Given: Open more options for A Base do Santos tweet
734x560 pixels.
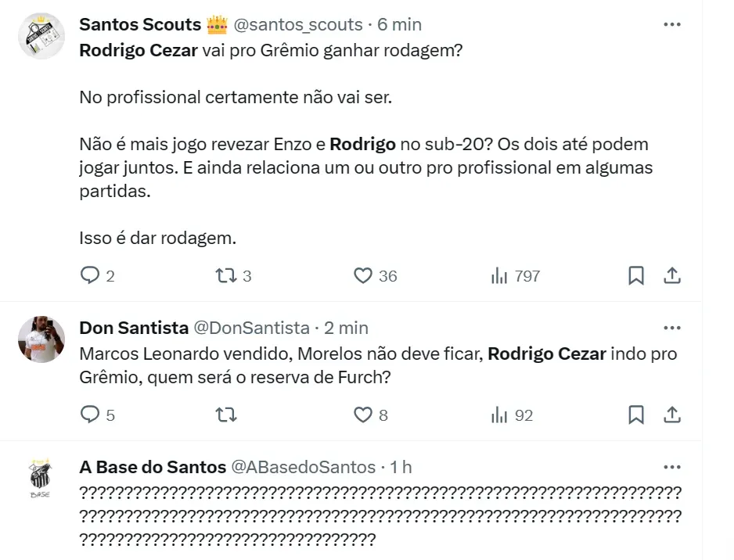Looking at the screenshot, I should pos(671,467).
